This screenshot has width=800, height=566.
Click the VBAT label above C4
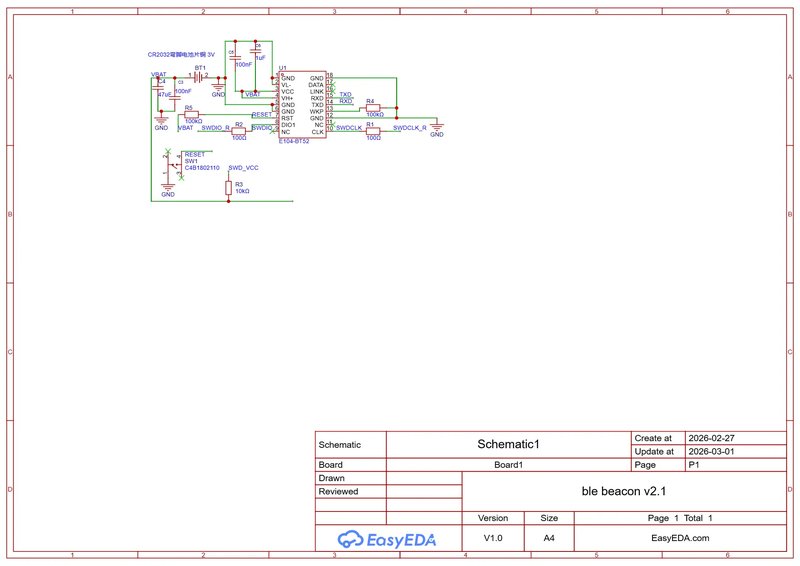[159, 75]
